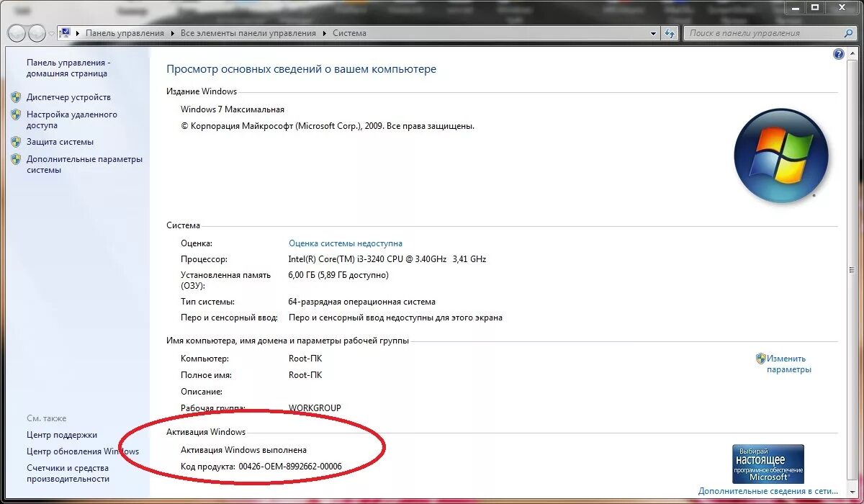Viewport: 864px width, 504px height.
Task: Open Help with the blue question icon
Action: point(838,54)
